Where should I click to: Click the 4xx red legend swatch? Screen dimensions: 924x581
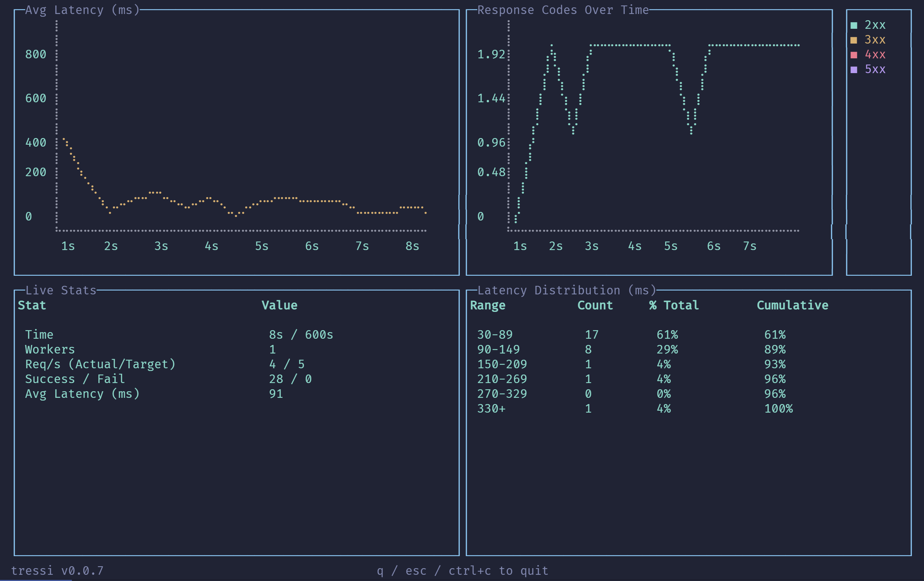point(854,55)
